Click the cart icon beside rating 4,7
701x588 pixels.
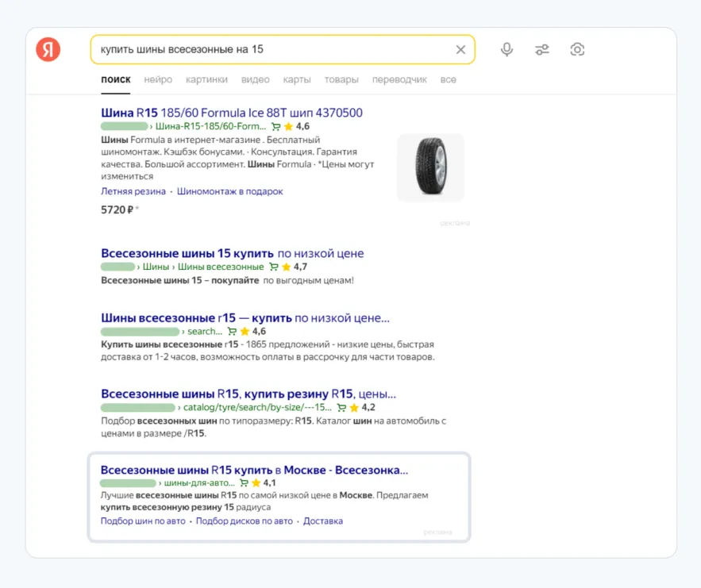[274, 267]
